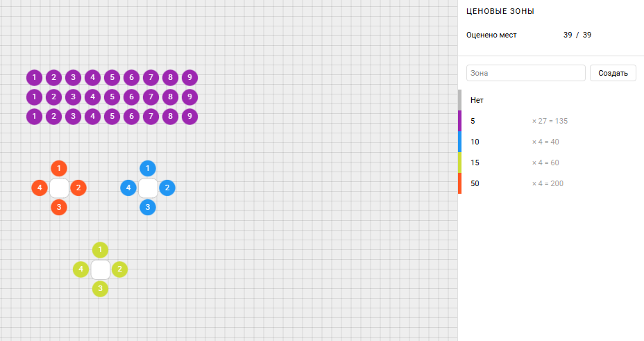644x341 pixels.
Task: Select the price zone 5 row
Action: 551,122
